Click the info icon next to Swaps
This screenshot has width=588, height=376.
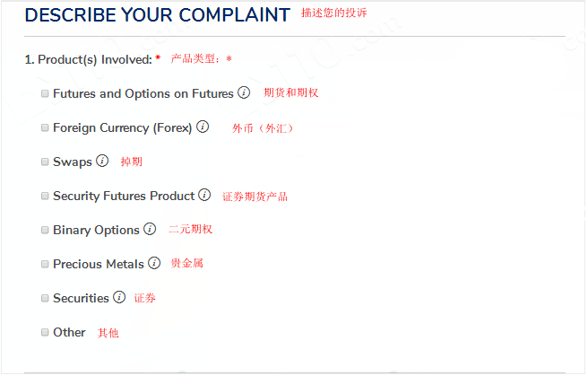click(102, 161)
